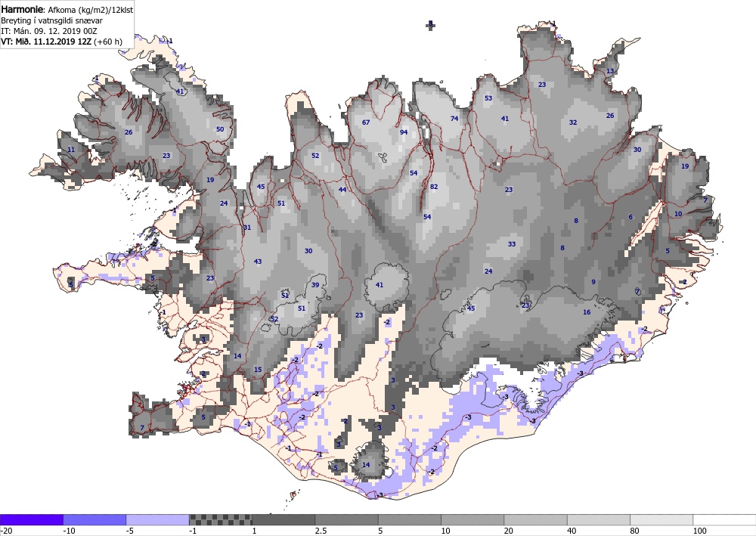
Task: Click the map value 11 on the western peninsula
Action: click(71, 150)
